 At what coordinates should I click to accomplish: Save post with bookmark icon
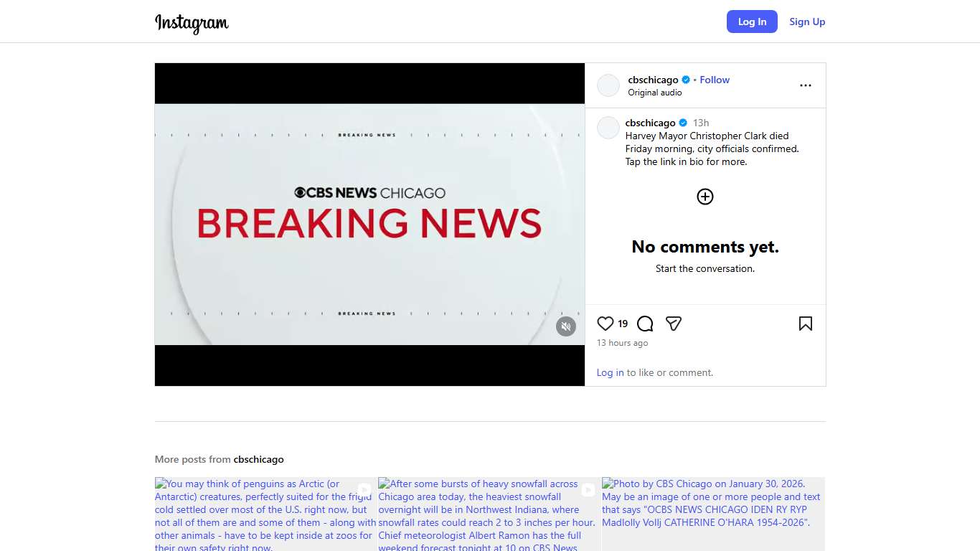805,324
